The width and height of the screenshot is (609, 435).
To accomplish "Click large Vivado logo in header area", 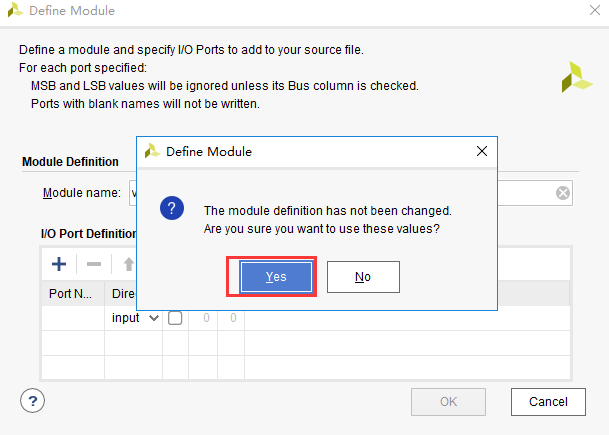I will pyautogui.click(x=577, y=77).
